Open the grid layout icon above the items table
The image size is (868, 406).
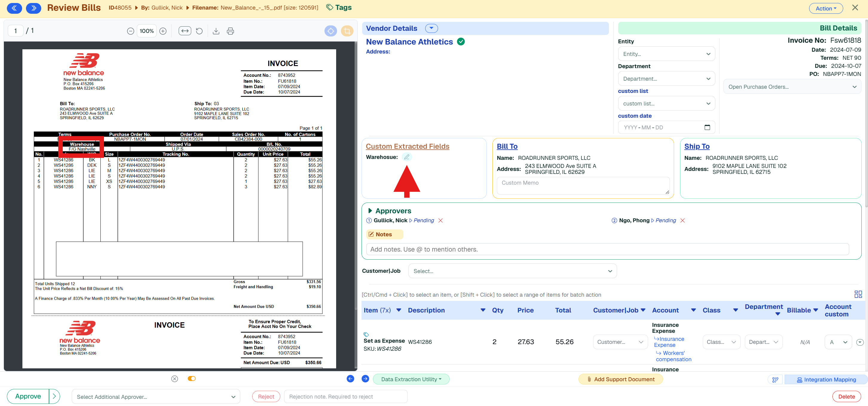tap(858, 294)
